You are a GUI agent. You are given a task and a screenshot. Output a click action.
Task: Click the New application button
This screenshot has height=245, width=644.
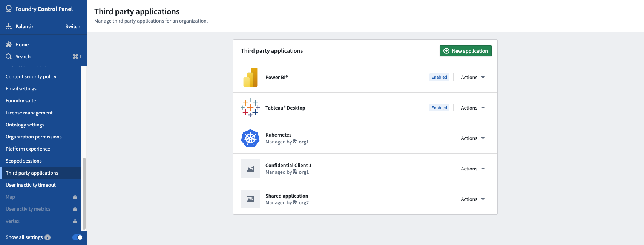(x=465, y=51)
